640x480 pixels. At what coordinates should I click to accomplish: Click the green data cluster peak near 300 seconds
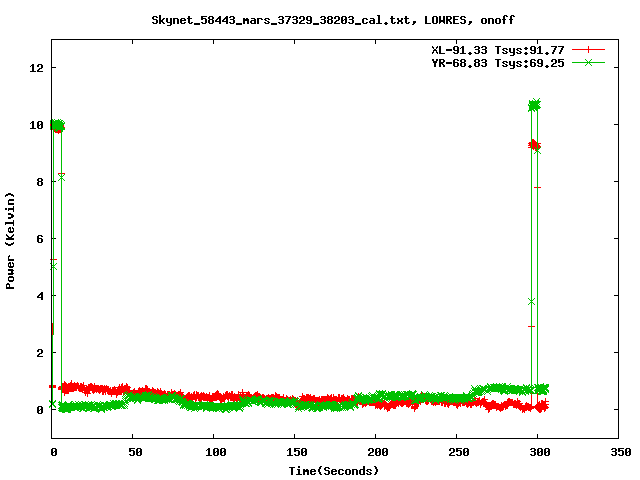click(534, 105)
